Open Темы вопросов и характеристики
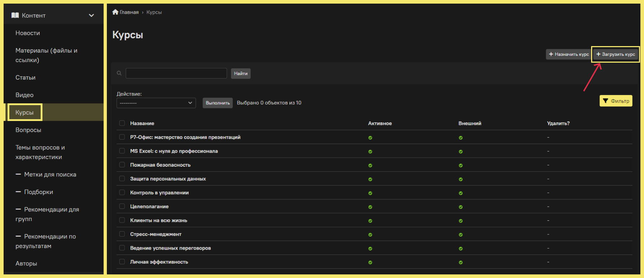644x278 pixels. [x=40, y=152]
